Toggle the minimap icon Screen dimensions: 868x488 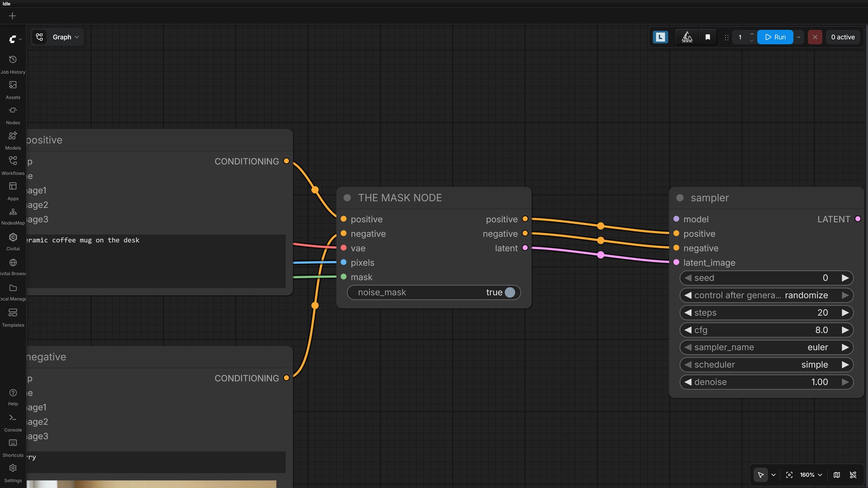click(837, 475)
